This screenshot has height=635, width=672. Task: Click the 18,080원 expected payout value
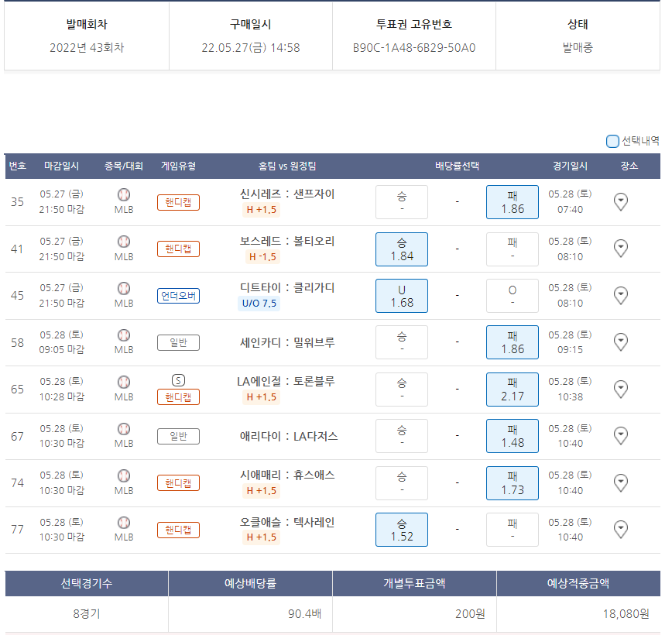pos(626,613)
